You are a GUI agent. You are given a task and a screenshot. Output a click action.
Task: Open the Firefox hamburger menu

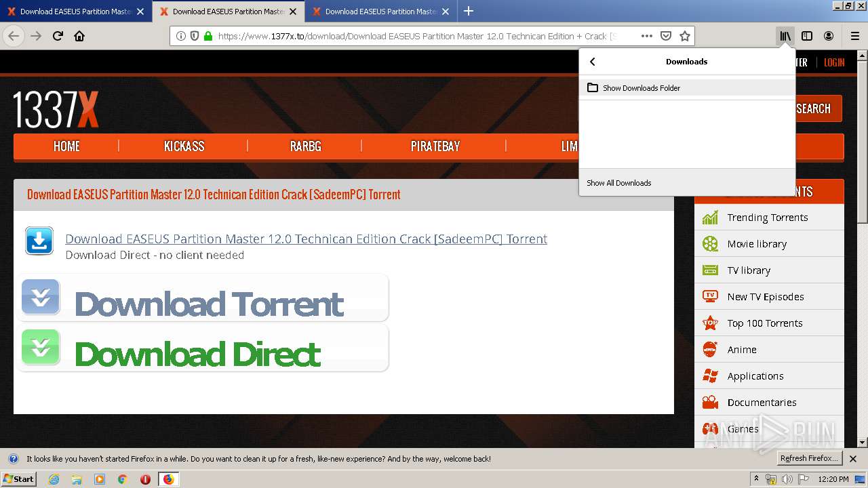pyautogui.click(x=855, y=36)
